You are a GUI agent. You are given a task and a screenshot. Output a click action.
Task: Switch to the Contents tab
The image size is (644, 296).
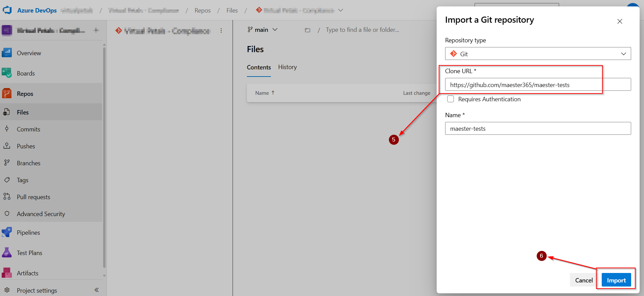(259, 67)
